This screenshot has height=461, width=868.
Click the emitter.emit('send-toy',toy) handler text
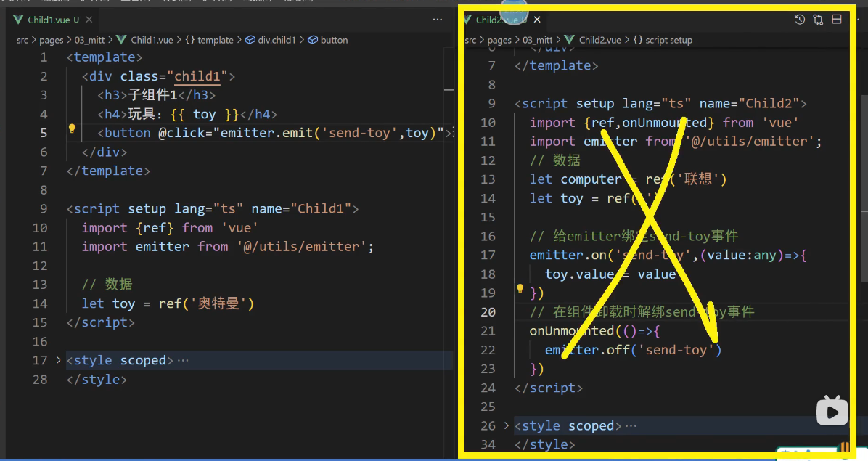click(x=329, y=133)
